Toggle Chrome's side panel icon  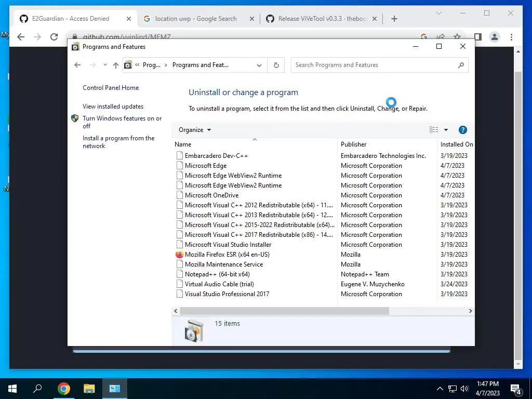point(478,37)
